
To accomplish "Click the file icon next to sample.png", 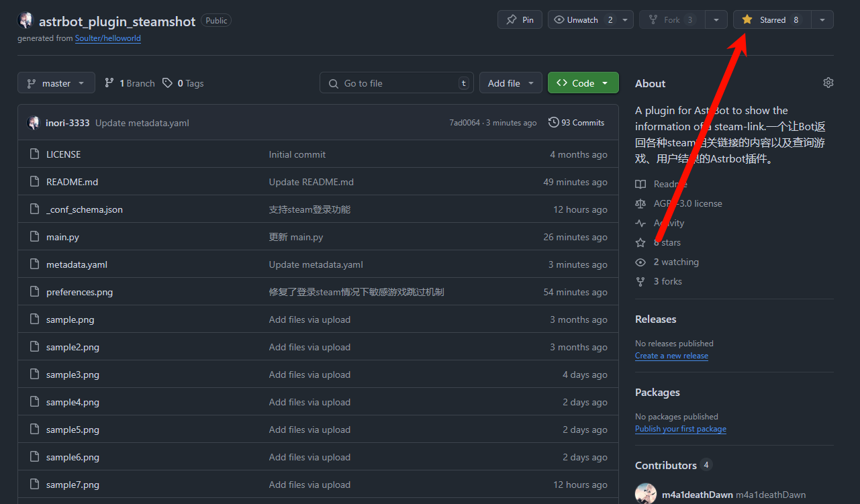I will 35,319.
